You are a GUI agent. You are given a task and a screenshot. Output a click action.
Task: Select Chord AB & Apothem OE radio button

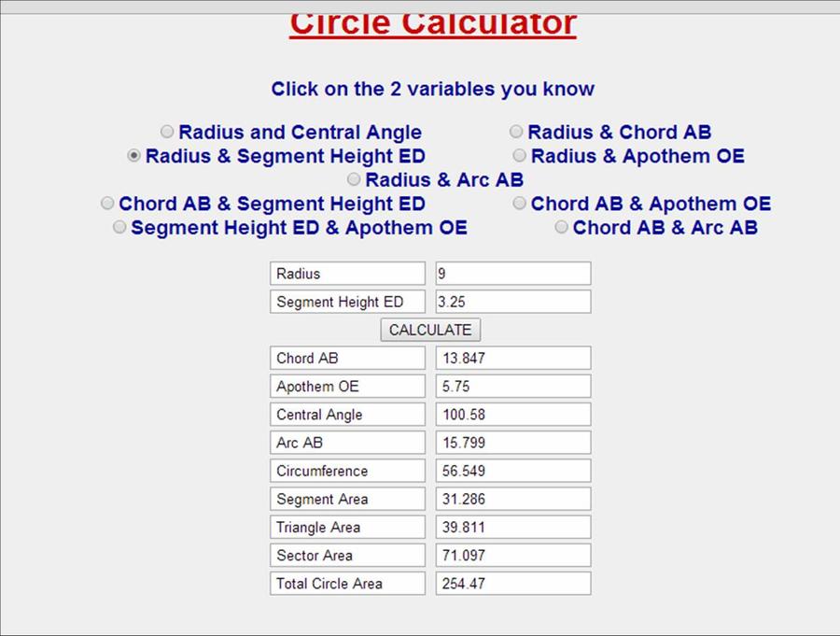coord(519,204)
